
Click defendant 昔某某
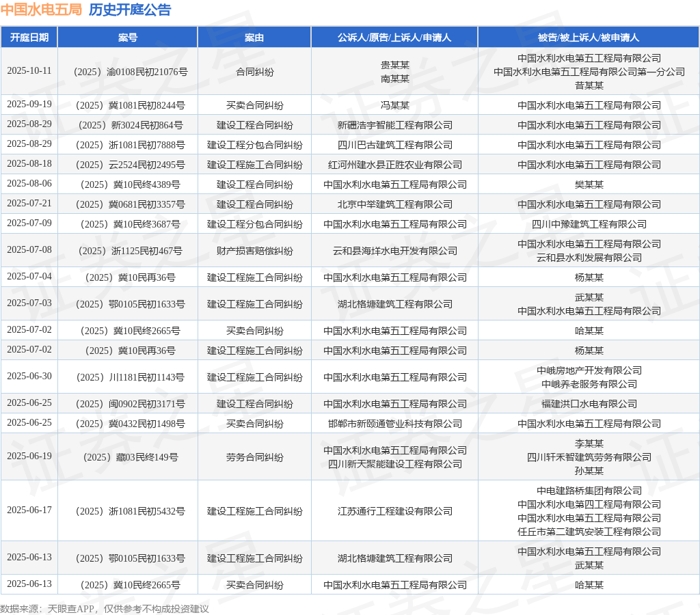(589, 85)
